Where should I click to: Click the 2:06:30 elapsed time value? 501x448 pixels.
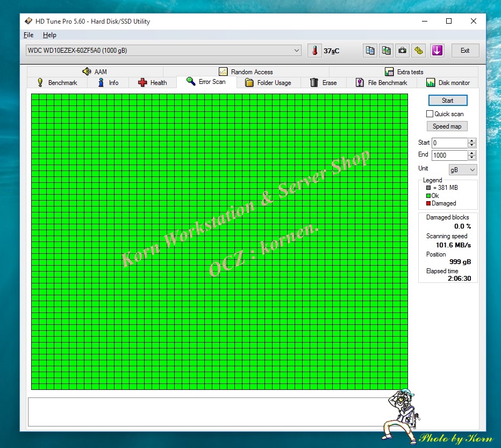coord(459,279)
